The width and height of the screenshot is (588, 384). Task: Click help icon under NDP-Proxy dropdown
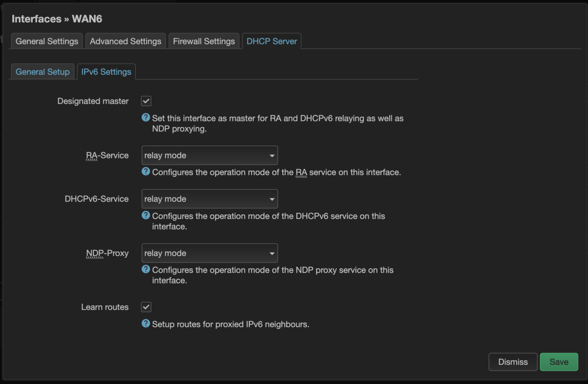point(146,269)
